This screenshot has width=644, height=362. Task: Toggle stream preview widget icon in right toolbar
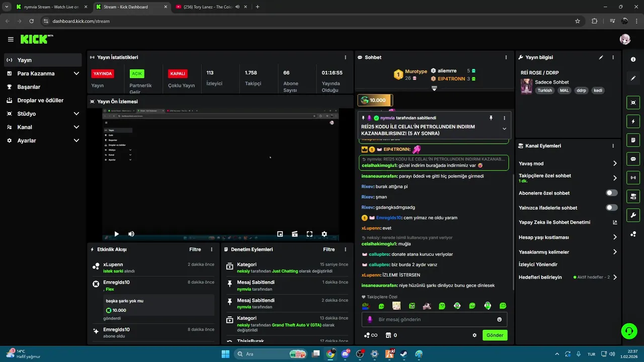coord(633,103)
